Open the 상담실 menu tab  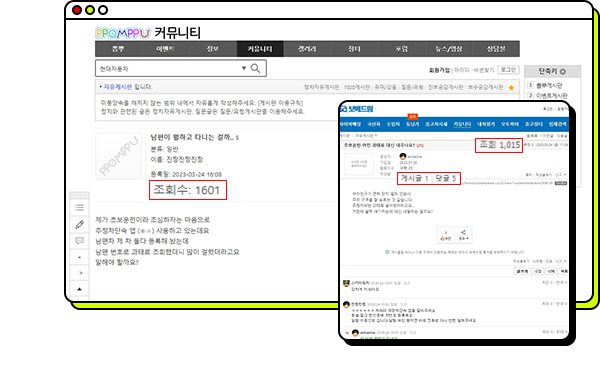[496, 49]
